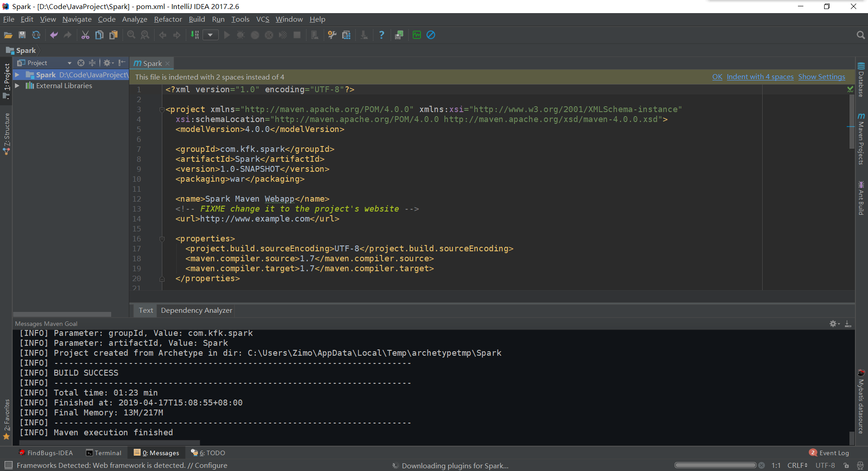The width and height of the screenshot is (868, 471).
Task: Click the Find magnifier toolbar icon
Action: 131,35
